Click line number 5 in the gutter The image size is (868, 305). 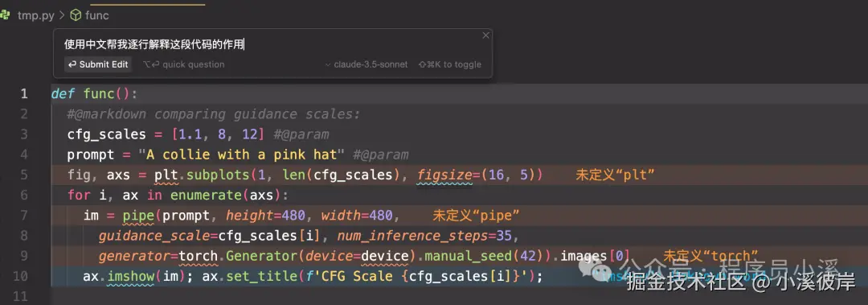[24, 175]
